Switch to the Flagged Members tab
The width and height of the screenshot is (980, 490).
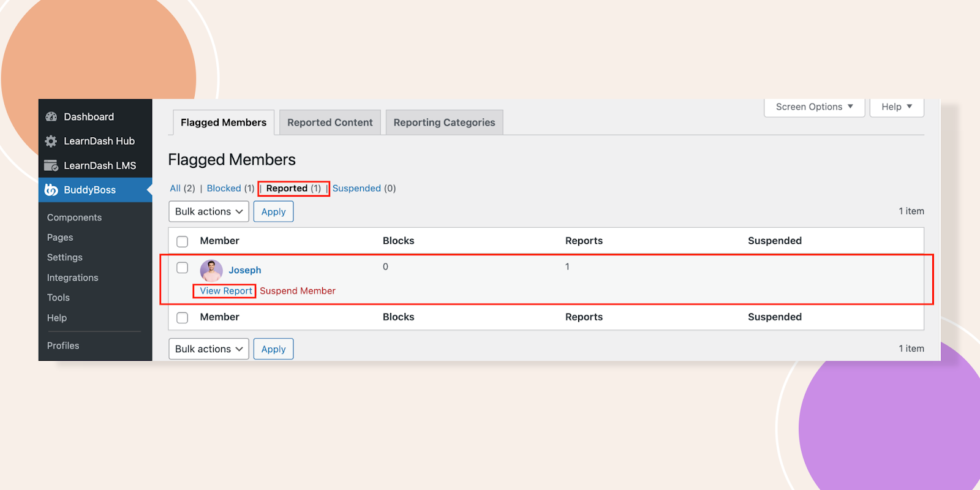click(x=224, y=123)
